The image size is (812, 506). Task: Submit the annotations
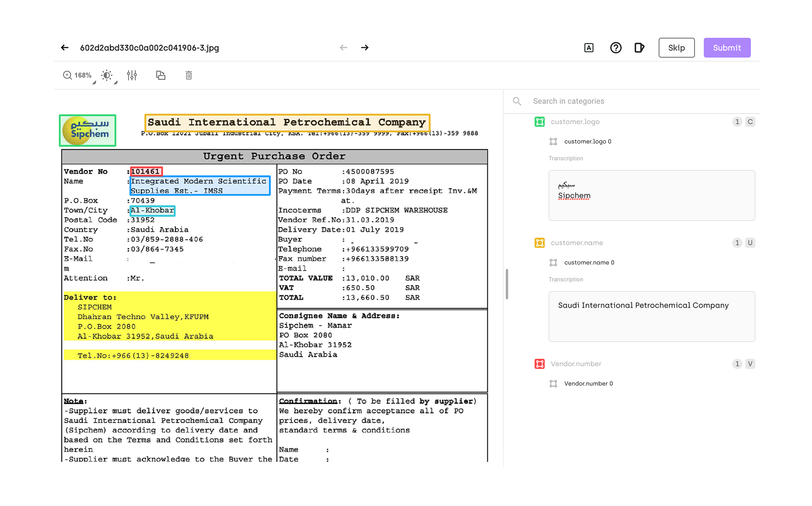727,47
